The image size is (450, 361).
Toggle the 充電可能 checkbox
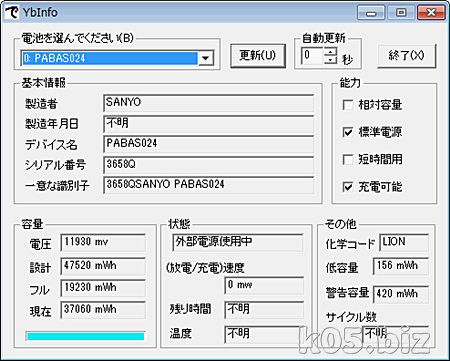click(x=348, y=187)
